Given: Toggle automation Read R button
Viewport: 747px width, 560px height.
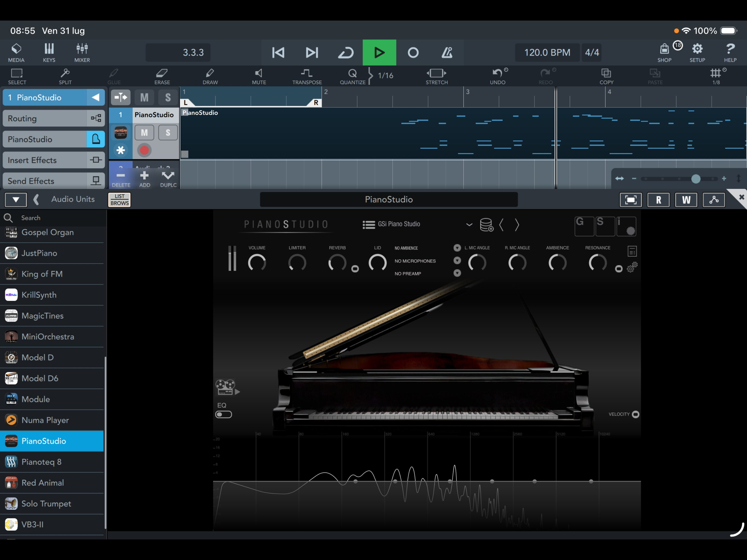Looking at the screenshot, I should pos(658,199).
